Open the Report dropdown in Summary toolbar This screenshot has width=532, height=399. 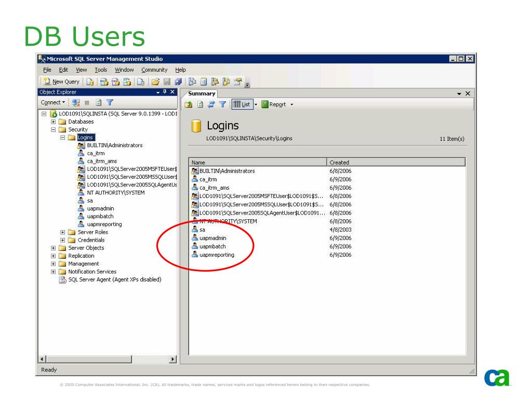tap(291, 104)
